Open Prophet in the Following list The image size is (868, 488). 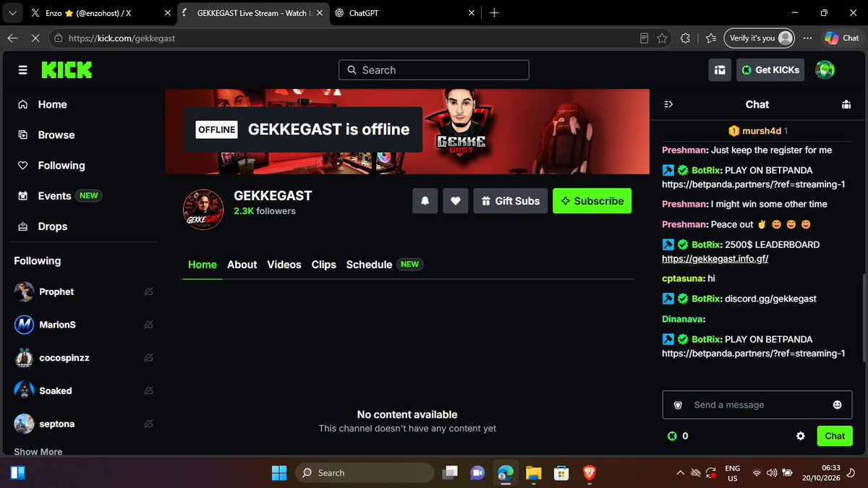click(x=56, y=291)
